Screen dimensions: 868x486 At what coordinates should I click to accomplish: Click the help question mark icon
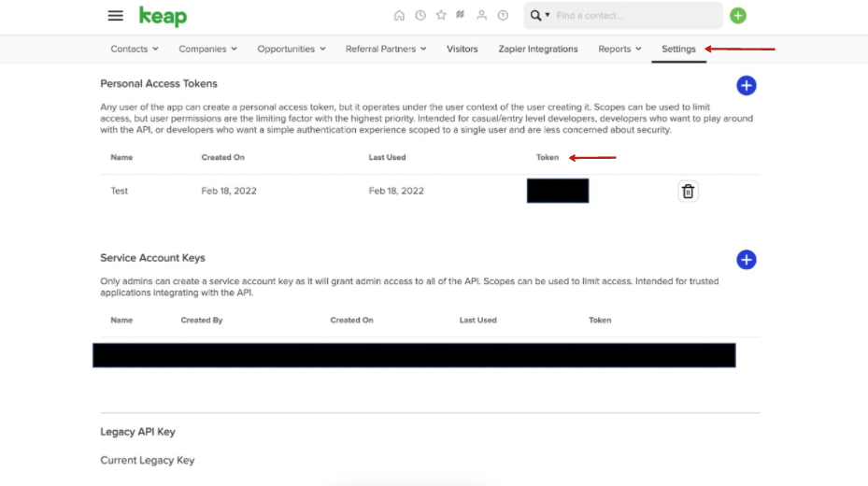click(503, 16)
